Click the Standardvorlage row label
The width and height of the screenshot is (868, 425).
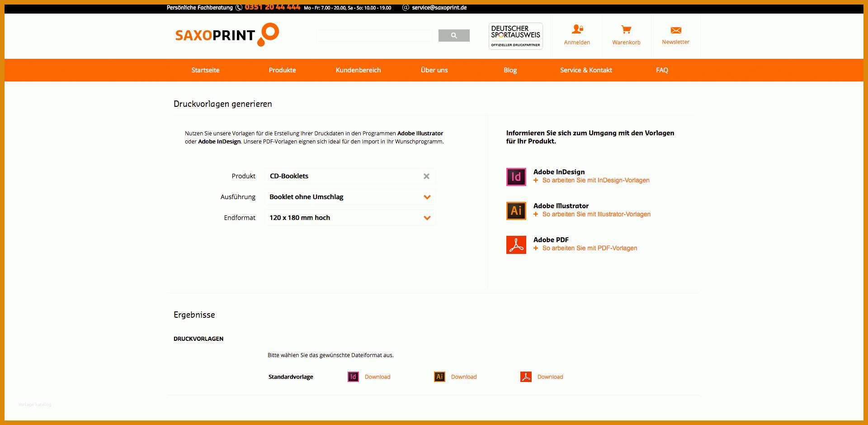coord(291,377)
